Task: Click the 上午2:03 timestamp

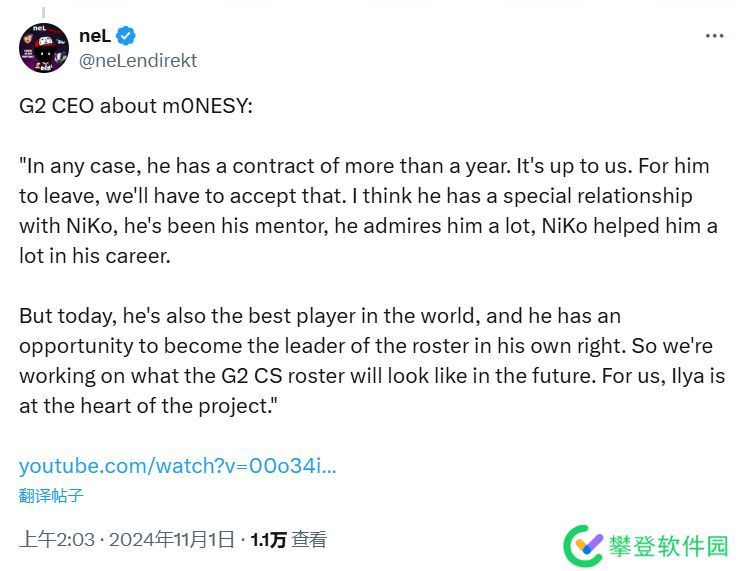Action: click(56, 540)
